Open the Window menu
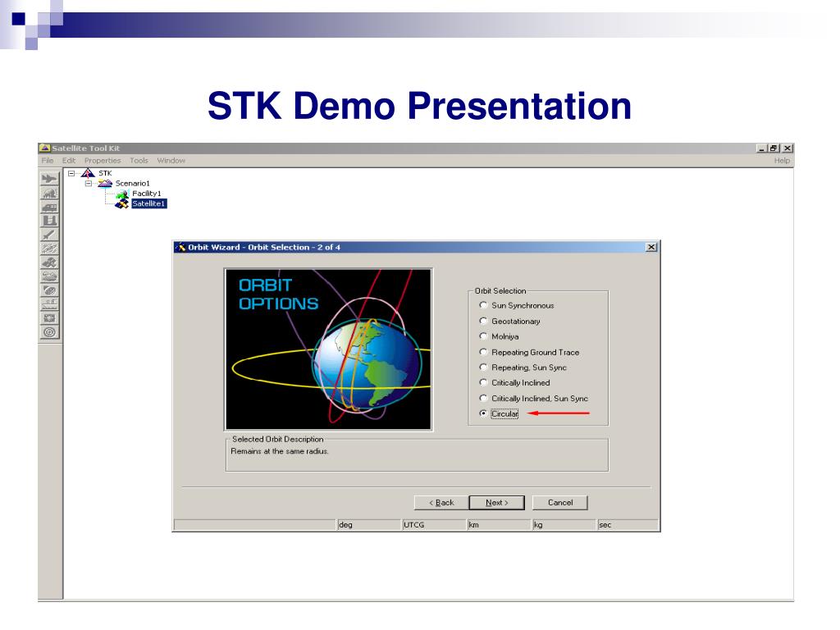840x630 pixels. tap(171, 161)
